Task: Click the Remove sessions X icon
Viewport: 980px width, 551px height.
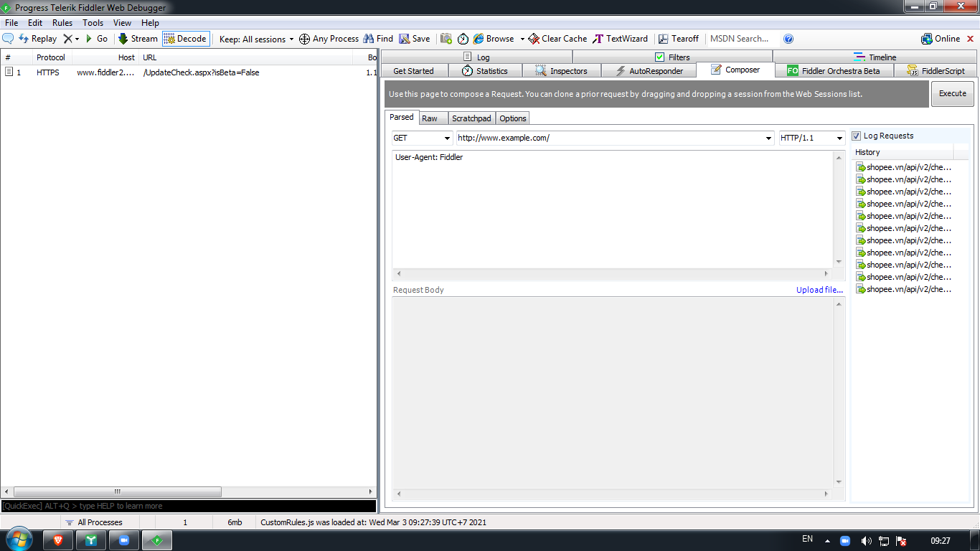Action: pos(67,39)
